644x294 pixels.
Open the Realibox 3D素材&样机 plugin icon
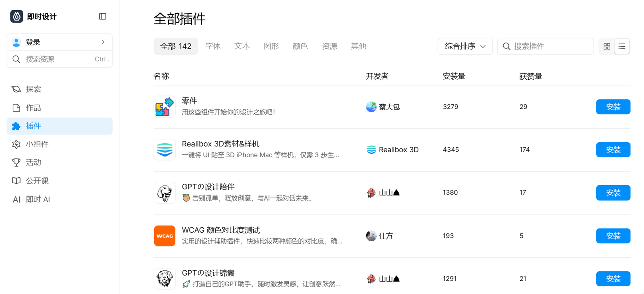coord(165,150)
